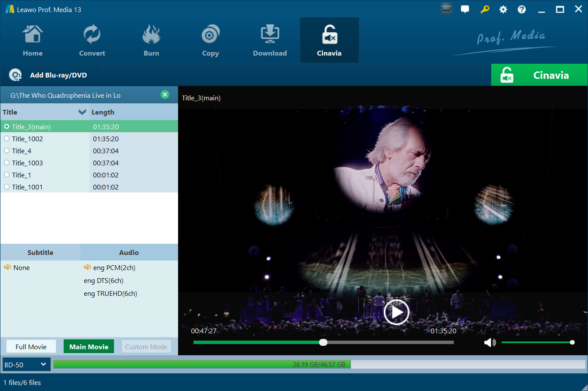Open the Download module
Viewport: 588px width, 391px height.
[270, 41]
